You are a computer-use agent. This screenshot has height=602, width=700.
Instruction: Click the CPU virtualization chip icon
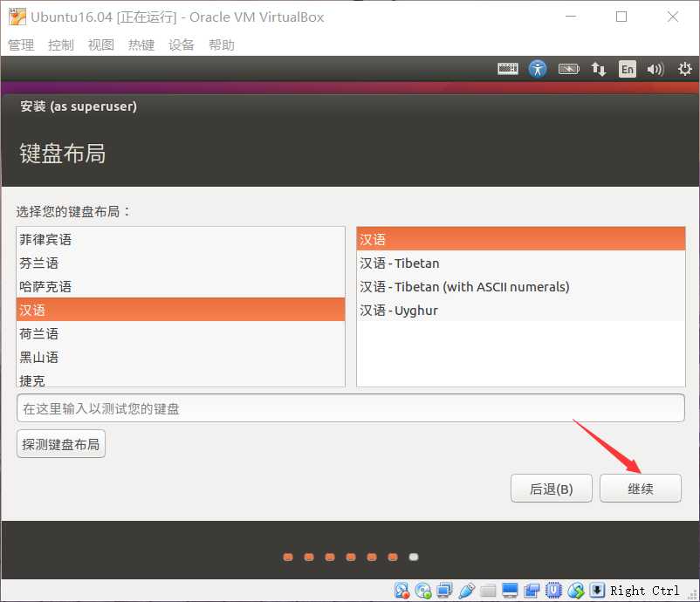(x=553, y=591)
